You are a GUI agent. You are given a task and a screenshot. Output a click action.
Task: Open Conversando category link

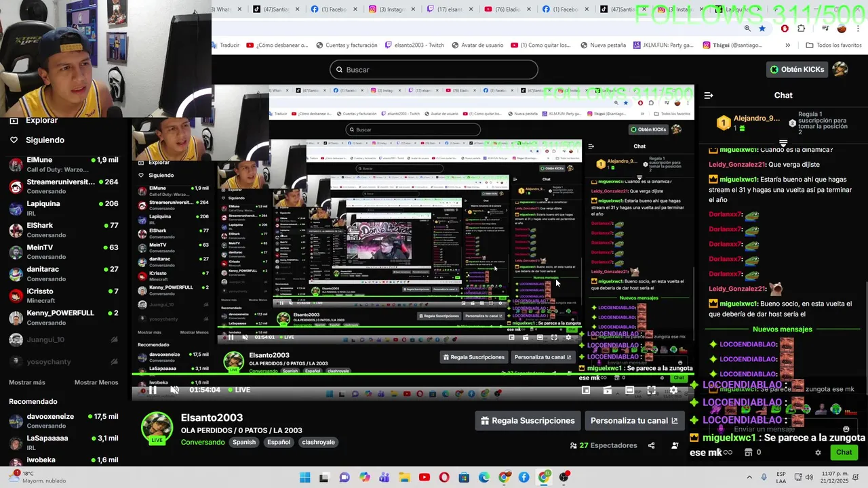(x=203, y=442)
